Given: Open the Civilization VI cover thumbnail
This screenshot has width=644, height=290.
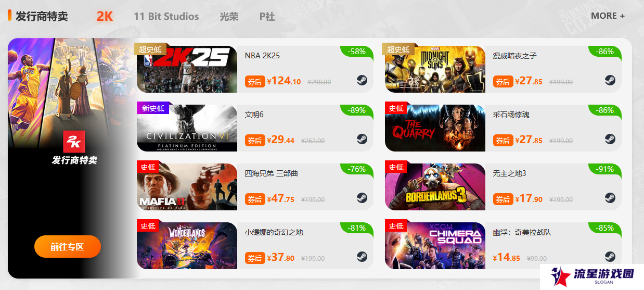Looking at the screenshot, I should pyautogui.click(x=187, y=128).
